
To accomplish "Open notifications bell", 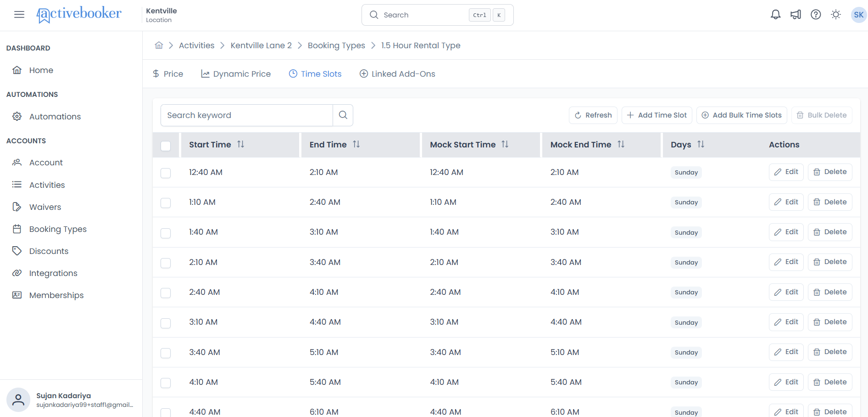I will point(775,15).
